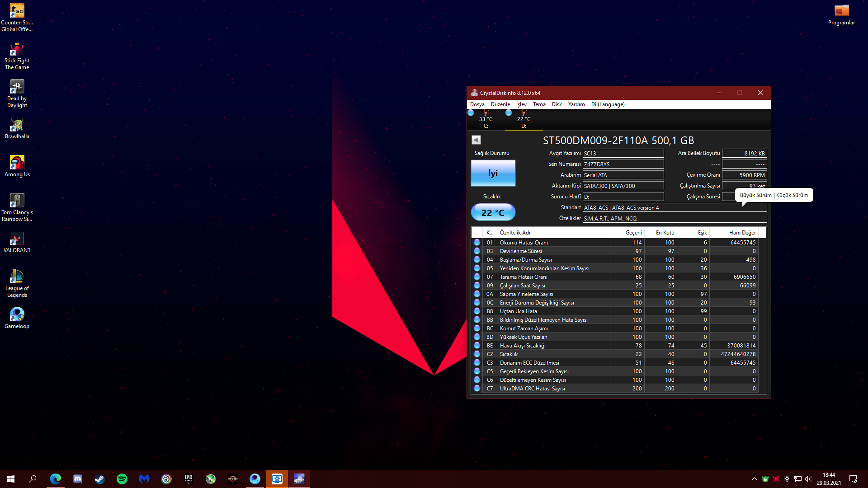
Task: Select League of Legends desktop icon
Action: click(17, 283)
